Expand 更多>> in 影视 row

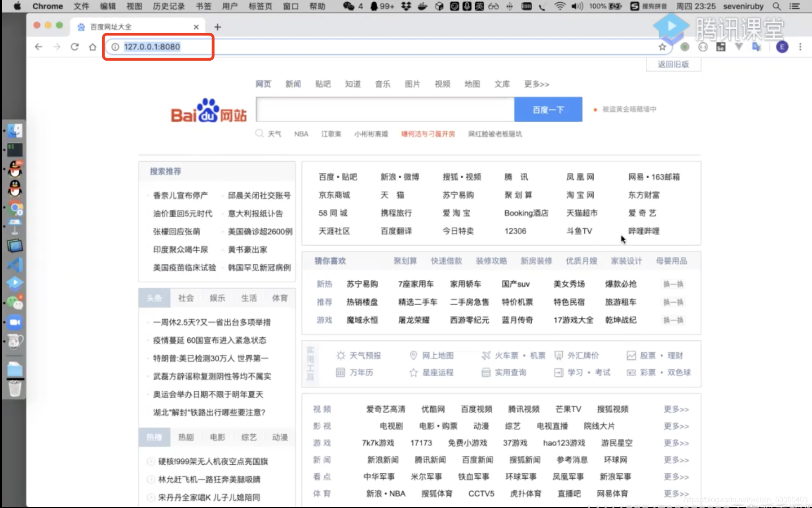(x=676, y=426)
